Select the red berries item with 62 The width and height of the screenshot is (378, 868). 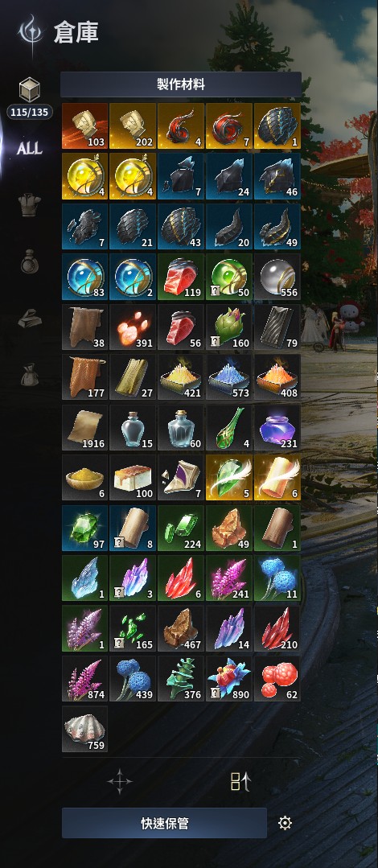(277, 679)
